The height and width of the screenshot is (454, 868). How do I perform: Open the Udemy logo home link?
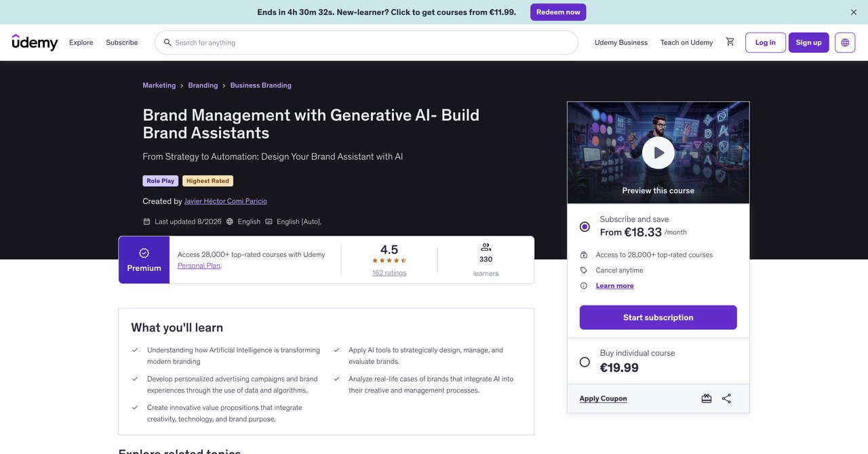pos(35,42)
